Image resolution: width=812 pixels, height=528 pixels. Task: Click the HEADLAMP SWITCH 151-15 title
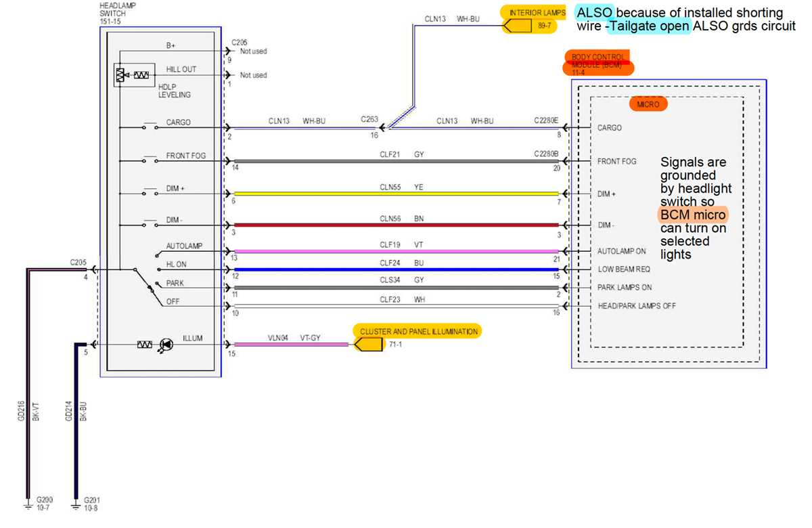point(118,14)
